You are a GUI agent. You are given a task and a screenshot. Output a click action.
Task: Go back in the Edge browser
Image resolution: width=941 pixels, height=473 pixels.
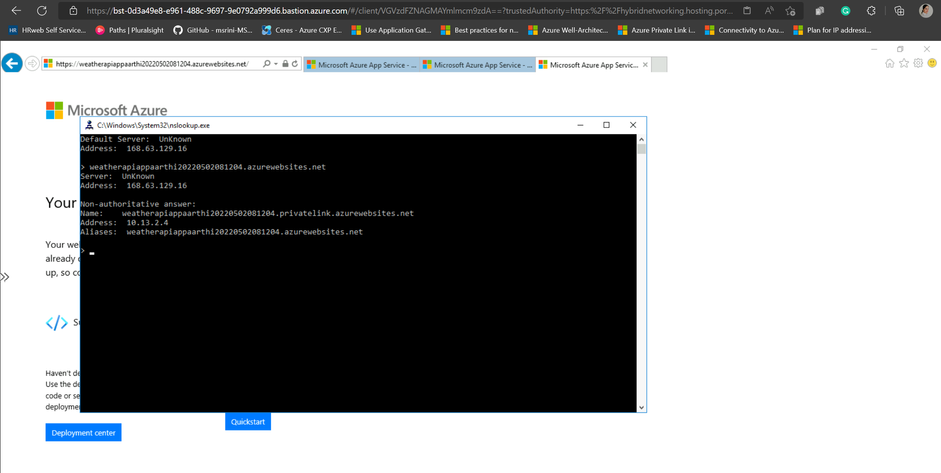[x=16, y=11]
